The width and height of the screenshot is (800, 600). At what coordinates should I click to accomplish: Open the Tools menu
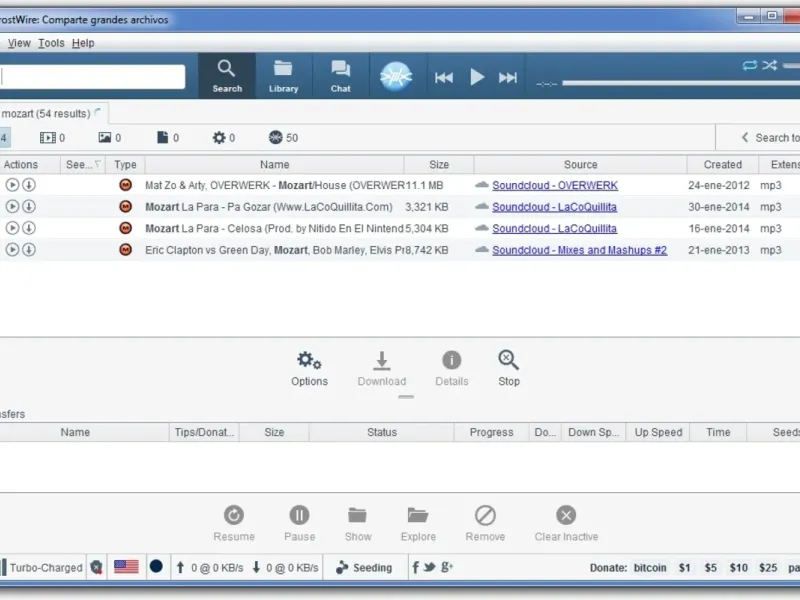[x=52, y=43]
